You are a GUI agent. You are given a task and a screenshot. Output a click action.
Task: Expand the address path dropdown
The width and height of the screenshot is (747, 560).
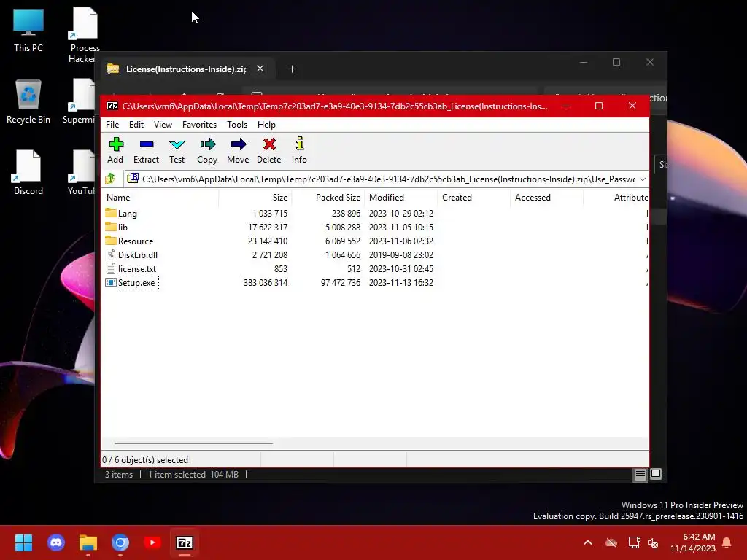(642, 179)
